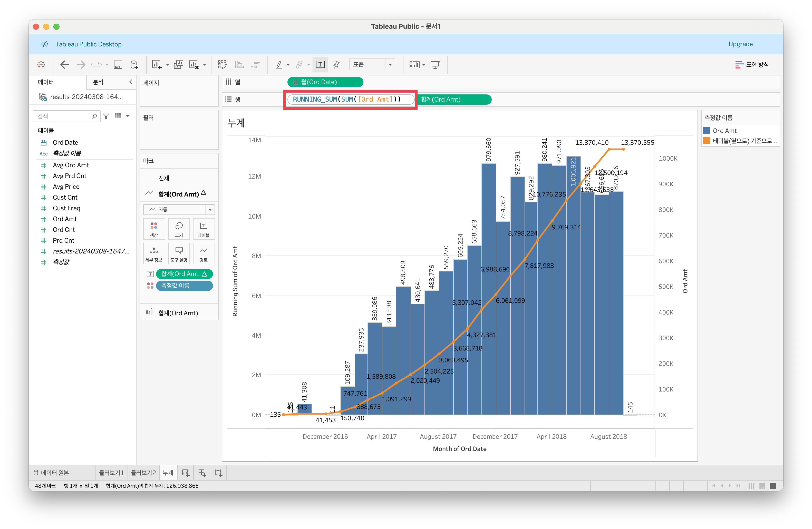Viewport: 812px width, 529px height.
Task: Click the orange legend color swatch
Action: click(707, 141)
